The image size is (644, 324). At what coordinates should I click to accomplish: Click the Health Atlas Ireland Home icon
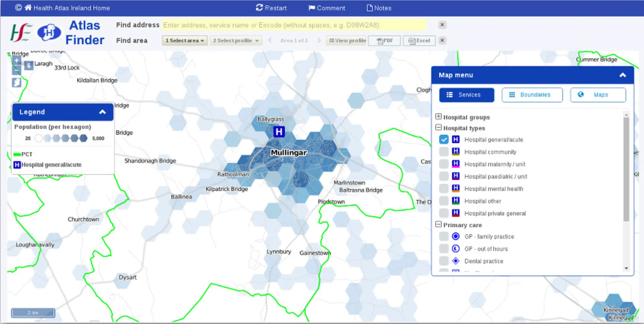(28, 8)
